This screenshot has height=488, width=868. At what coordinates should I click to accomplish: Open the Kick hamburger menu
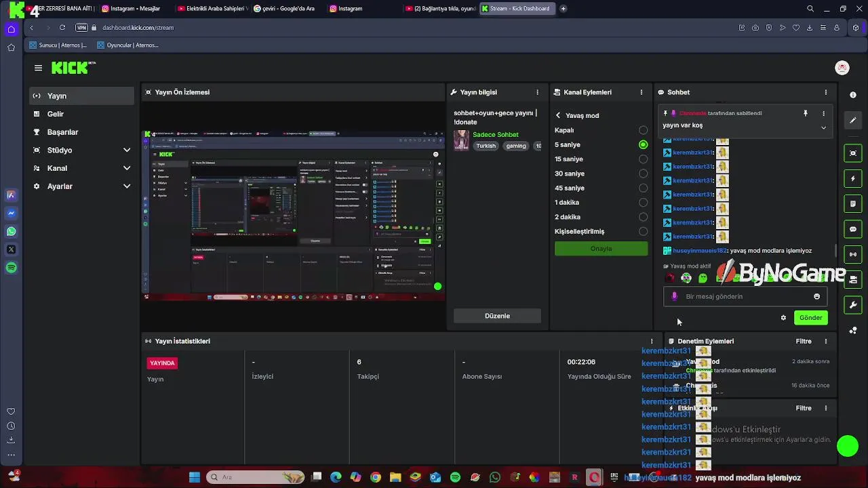(38, 68)
